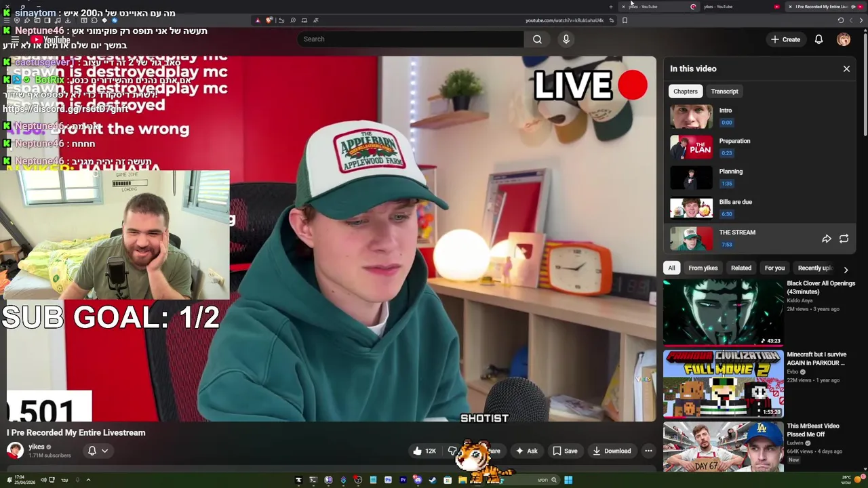Click the YouTube search magnifier button
Viewport: 868px width, 488px height.
[537, 39]
